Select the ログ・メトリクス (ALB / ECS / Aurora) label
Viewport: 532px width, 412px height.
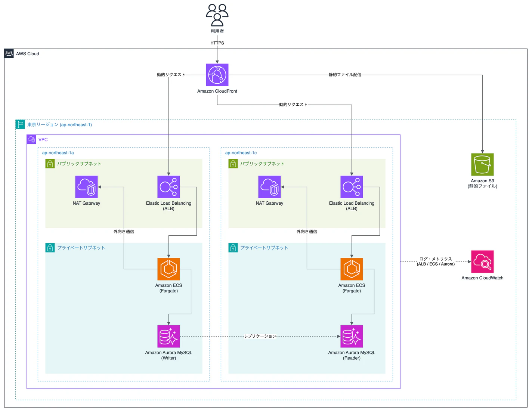[x=436, y=261]
